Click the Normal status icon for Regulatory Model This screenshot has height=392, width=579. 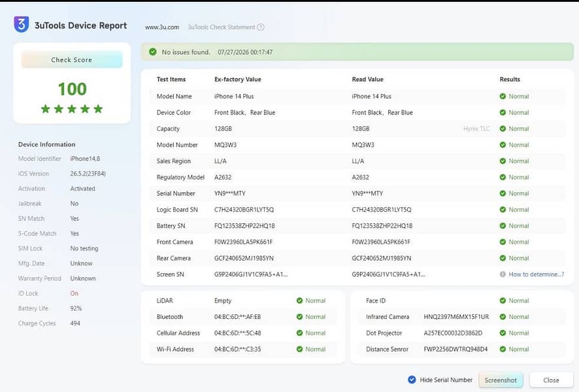pos(503,177)
